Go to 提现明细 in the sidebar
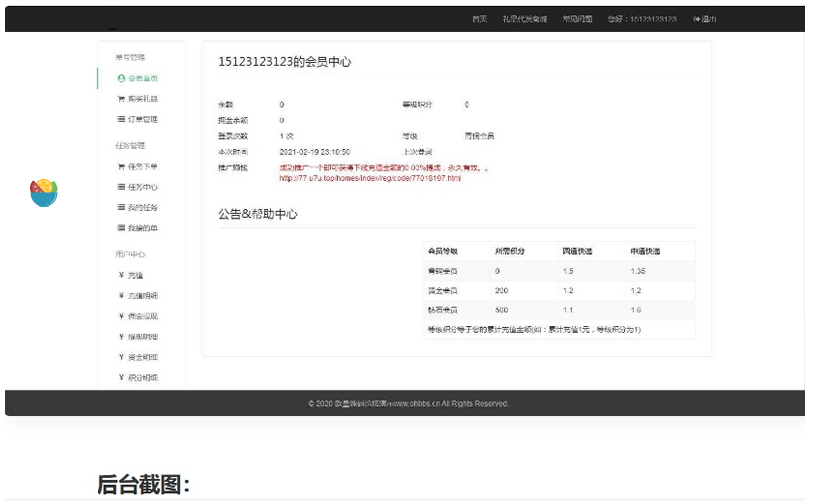This screenshot has height=501, width=832. pos(142,337)
